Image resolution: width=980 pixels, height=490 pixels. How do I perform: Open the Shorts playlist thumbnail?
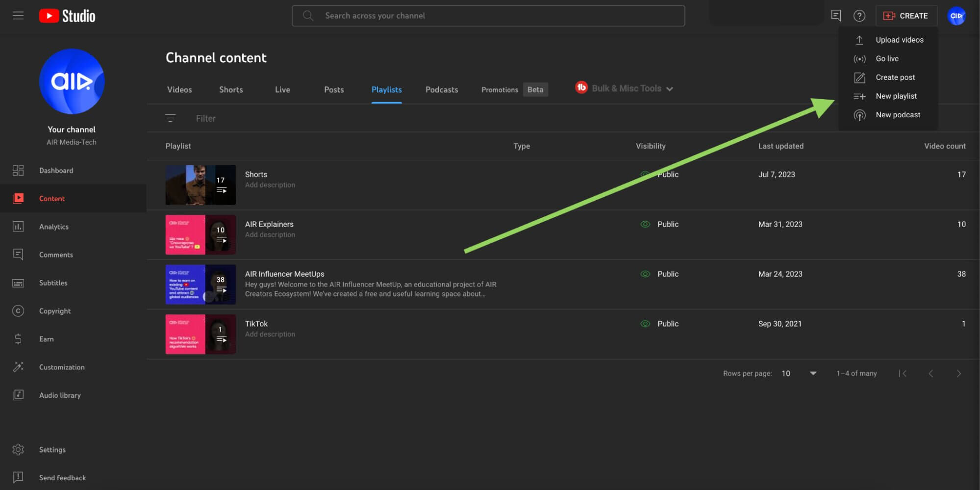[201, 185]
